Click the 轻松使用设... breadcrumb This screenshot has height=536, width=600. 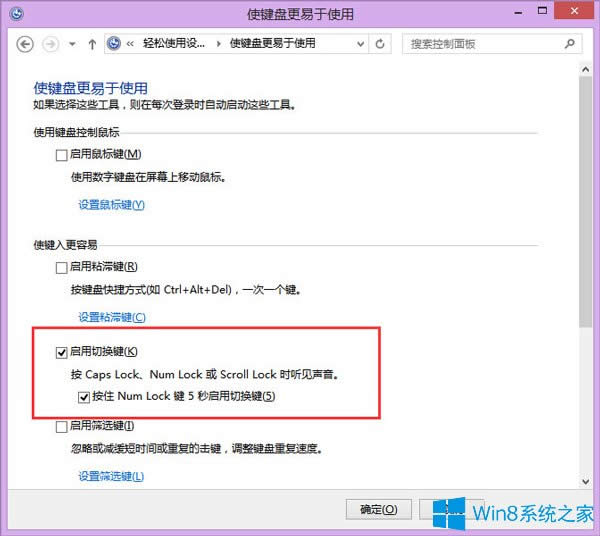(174, 44)
